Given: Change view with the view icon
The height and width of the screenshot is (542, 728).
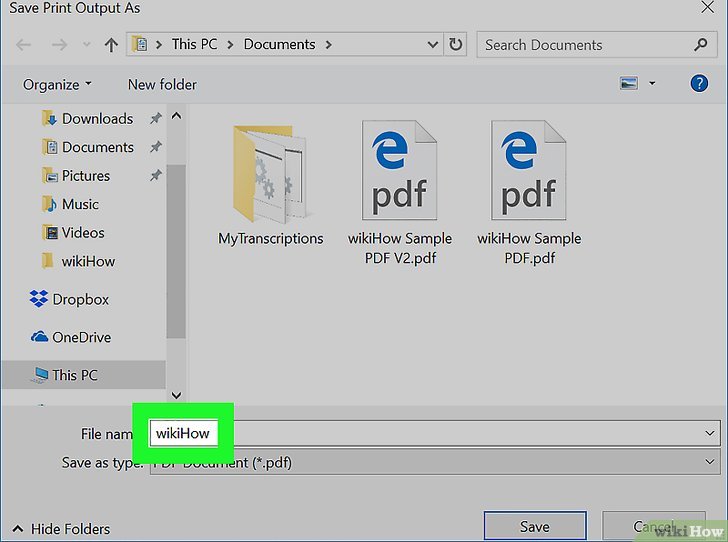Looking at the screenshot, I should point(629,84).
